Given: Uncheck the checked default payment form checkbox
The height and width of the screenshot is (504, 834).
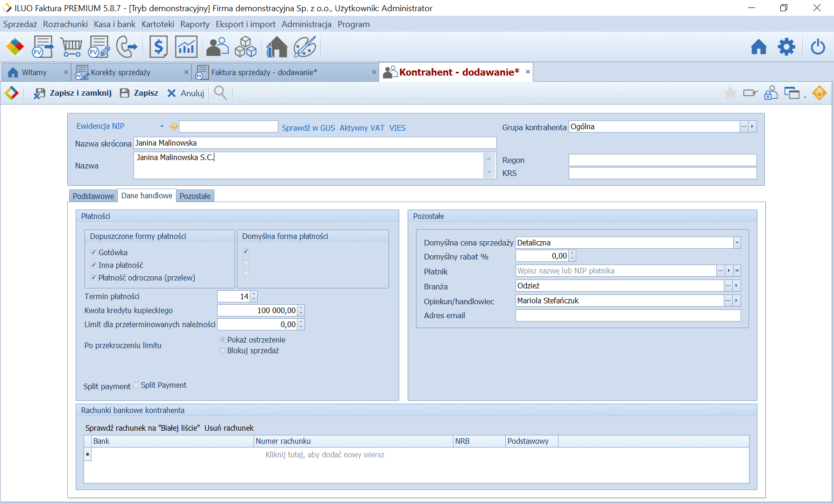Looking at the screenshot, I should [246, 252].
